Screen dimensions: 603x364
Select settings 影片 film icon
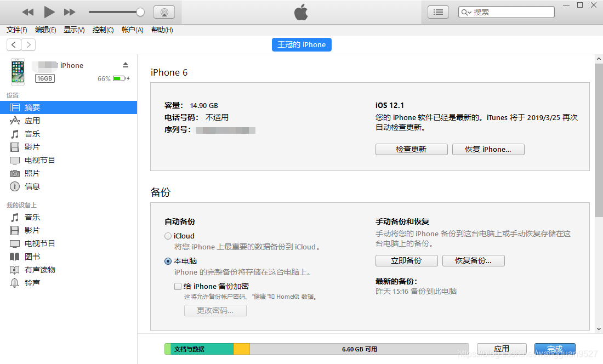tap(15, 147)
